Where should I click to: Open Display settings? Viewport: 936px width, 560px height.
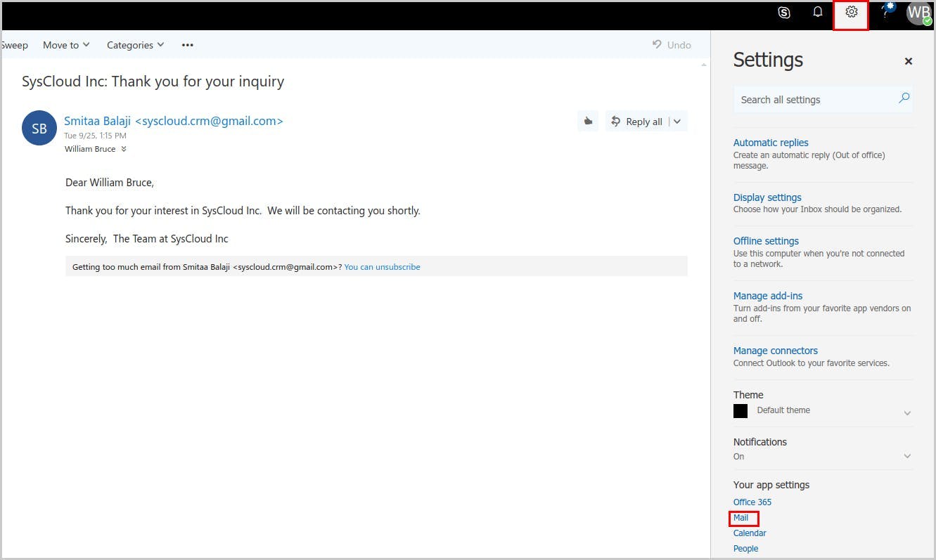coord(767,197)
